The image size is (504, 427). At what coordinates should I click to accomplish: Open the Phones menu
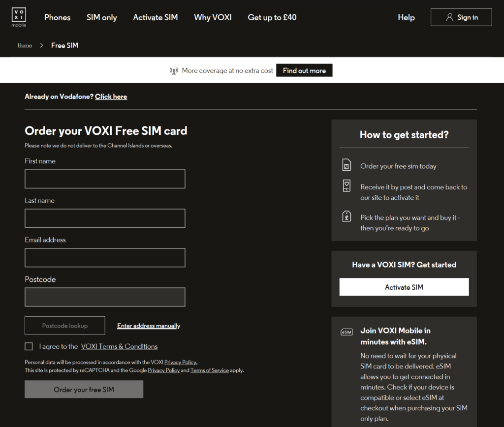[x=57, y=17]
